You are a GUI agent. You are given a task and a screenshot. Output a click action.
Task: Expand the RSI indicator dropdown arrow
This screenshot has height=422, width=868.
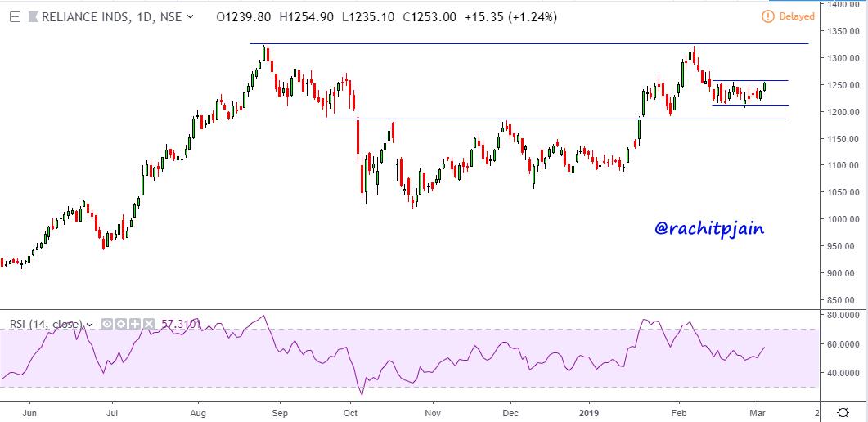pyautogui.click(x=90, y=324)
